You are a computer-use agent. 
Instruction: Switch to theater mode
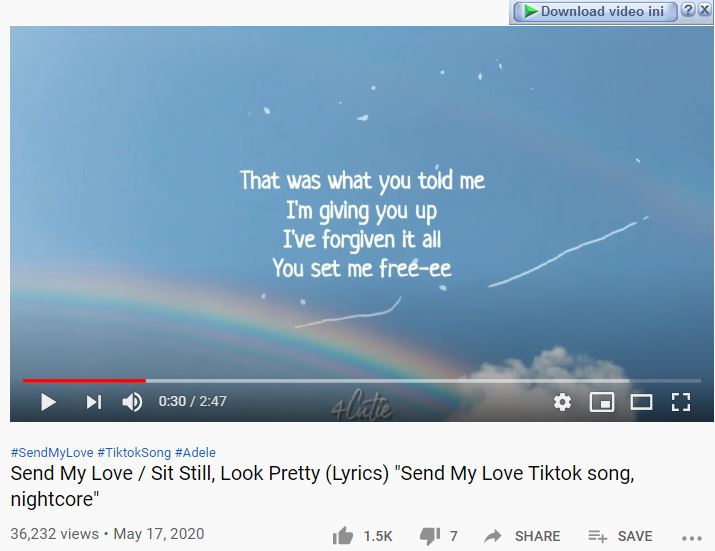coord(641,402)
